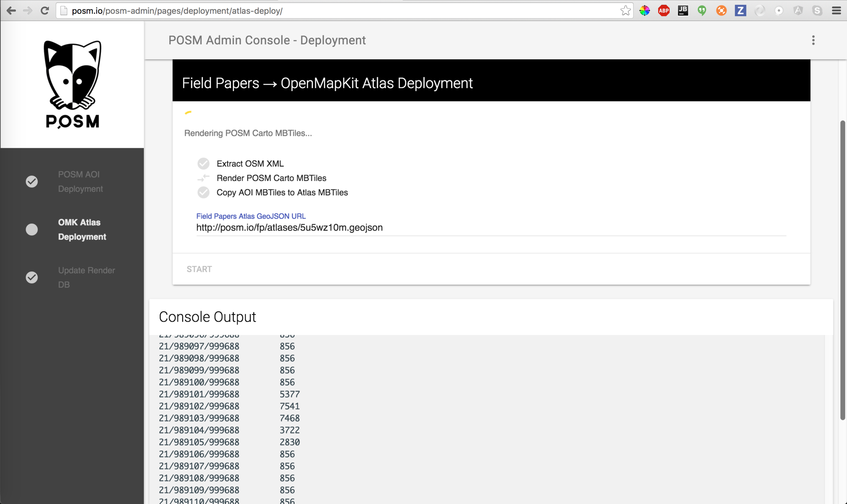
Task: Click the Render POSM Carto MBTiles status icon
Action: point(203,178)
